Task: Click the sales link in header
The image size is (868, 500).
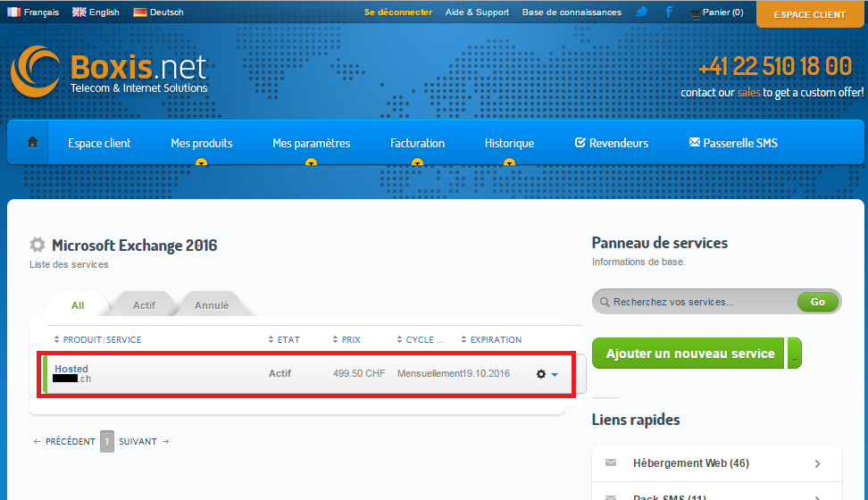Action: [748, 93]
